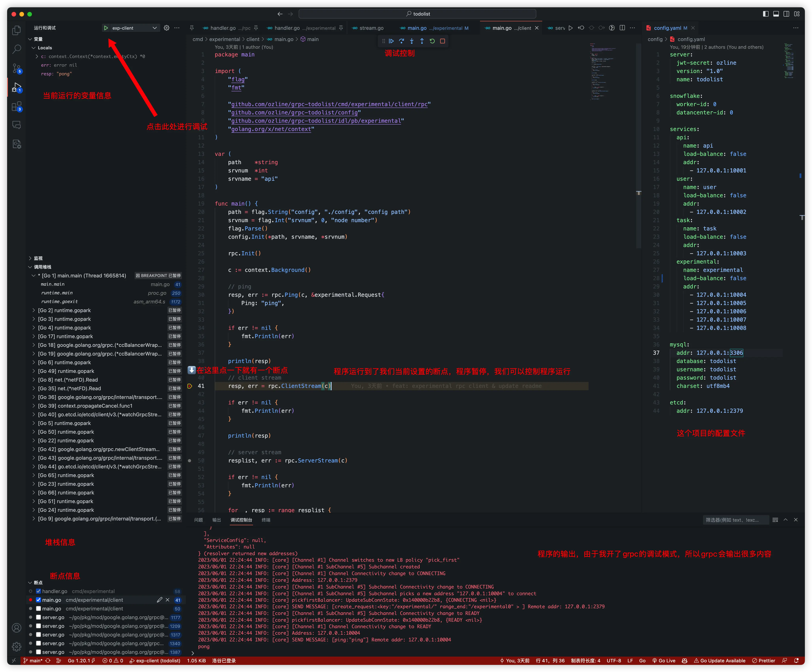Uncheck the handler.go breakpoint checkbox
The width and height of the screenshot is (812, 672).
39,591
